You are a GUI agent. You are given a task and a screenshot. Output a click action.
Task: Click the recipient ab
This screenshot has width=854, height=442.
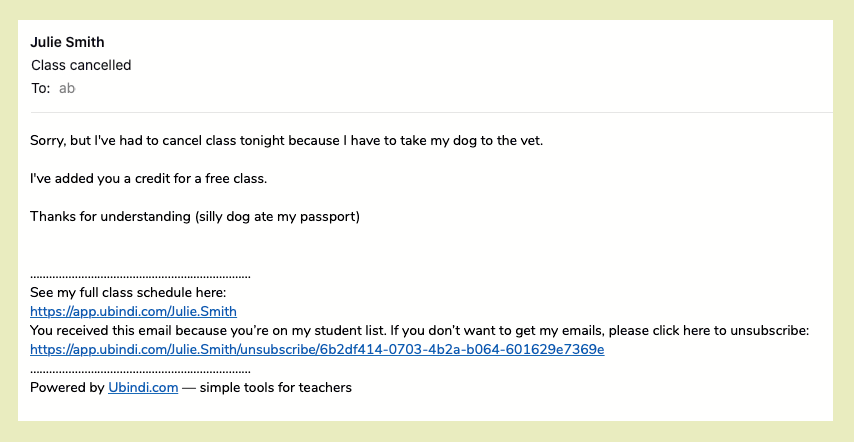[67, 88]
